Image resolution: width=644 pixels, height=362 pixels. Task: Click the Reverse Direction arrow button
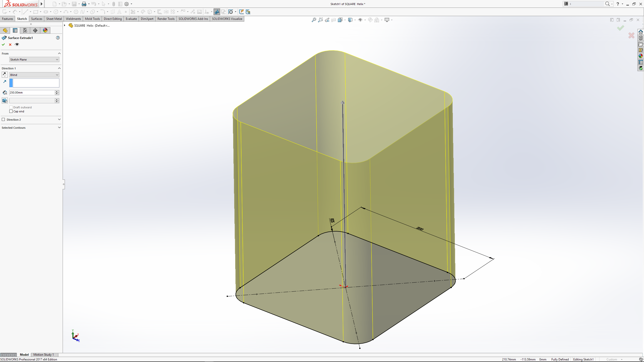click(x=5, y=75)
